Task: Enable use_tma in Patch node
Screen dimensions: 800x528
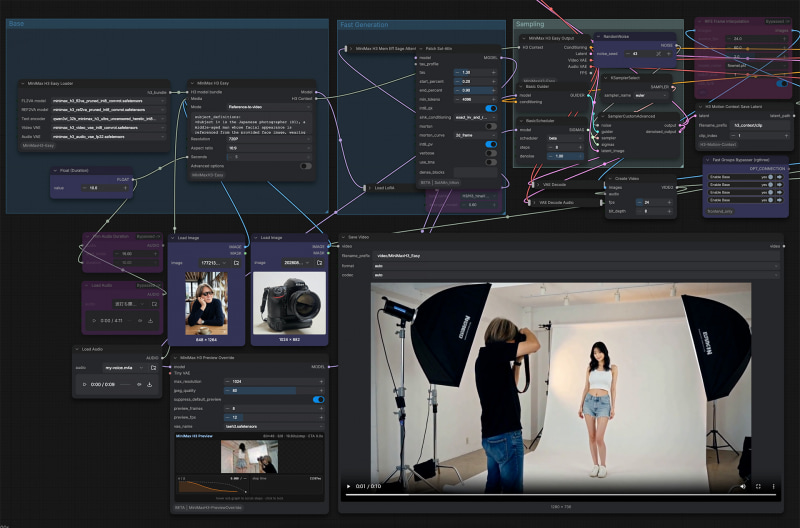Action: (x=491, y=162)
